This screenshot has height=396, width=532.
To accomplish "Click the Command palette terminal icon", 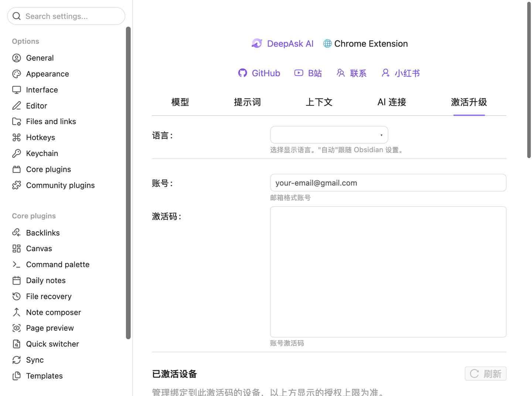I will (17, 264).
